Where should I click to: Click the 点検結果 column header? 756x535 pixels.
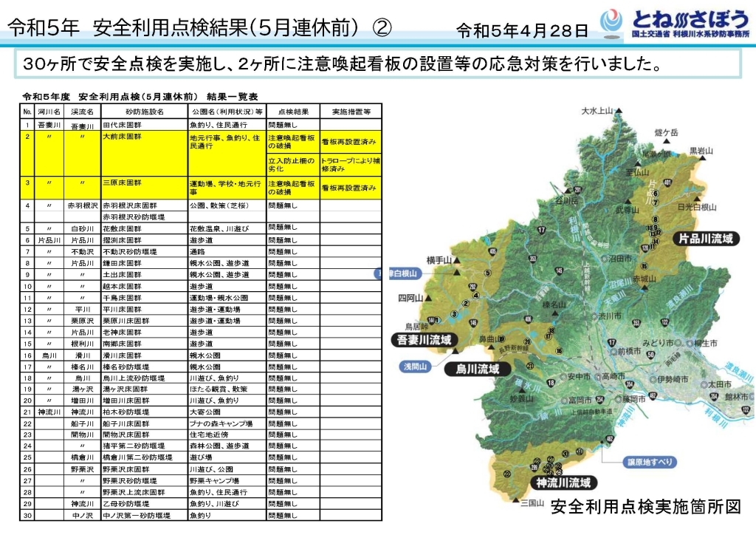click(x=293, y=112)
